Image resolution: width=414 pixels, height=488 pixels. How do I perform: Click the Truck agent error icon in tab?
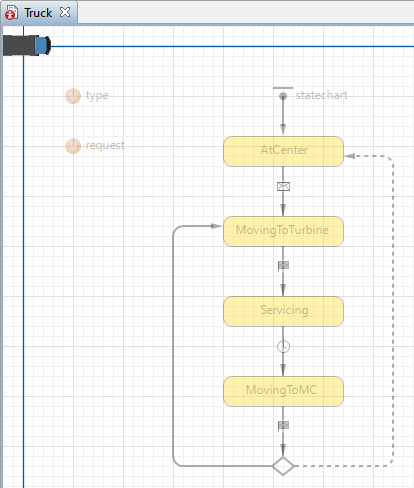coord(11,13)
